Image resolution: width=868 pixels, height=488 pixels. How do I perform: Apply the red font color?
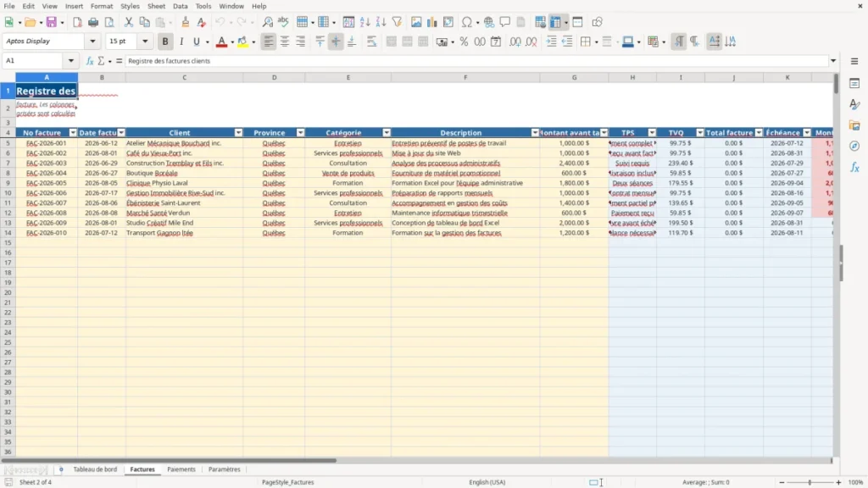221,42
